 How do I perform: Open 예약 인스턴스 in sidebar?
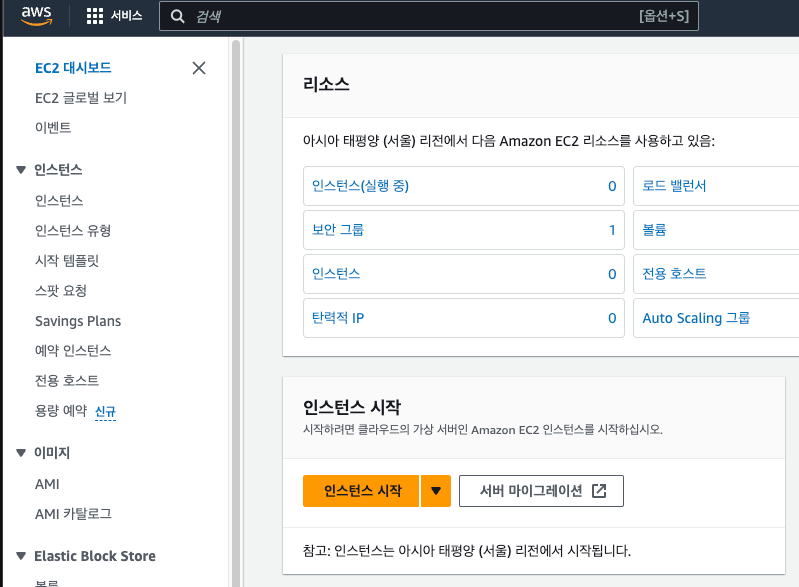[73, 351]
